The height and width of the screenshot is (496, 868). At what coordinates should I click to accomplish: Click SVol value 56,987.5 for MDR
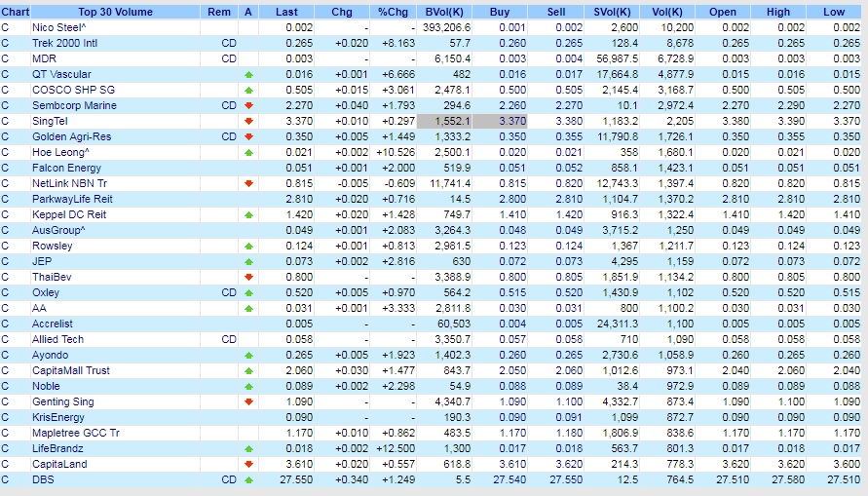618,58
